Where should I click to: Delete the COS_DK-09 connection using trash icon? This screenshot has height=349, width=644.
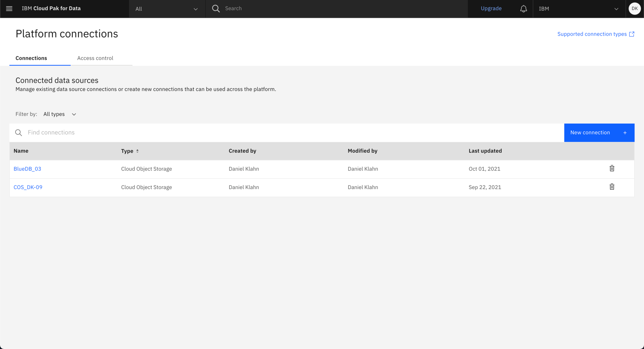pos(612,187)
